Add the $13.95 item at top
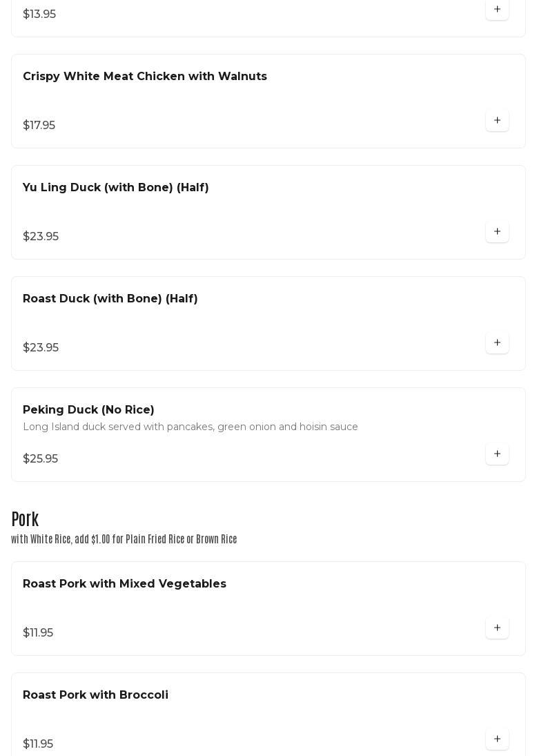Image resolution: width=537 pixels, height=756 pixels. [497, 10]
